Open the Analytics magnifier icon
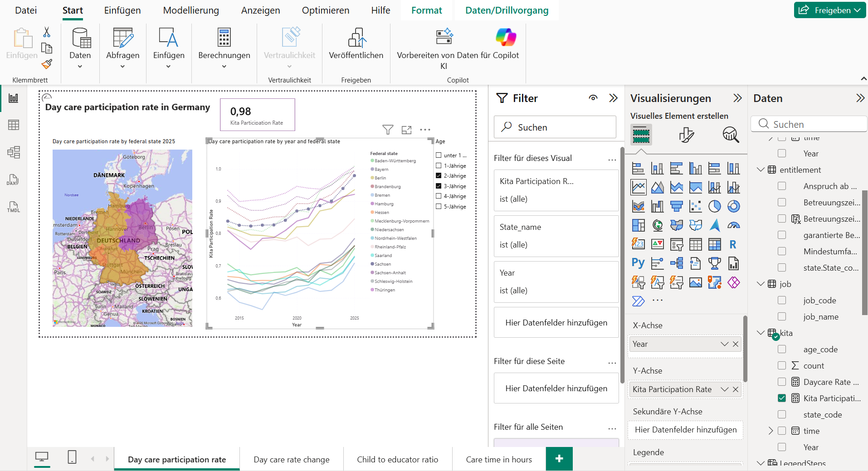Image resolution: width=868 pixels, height=471 pixels. click(731, 135)
